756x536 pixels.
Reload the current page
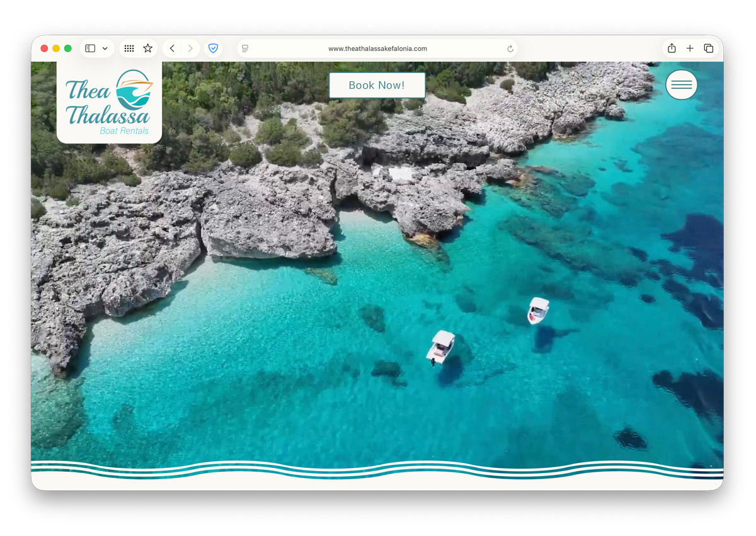(510, 48)
